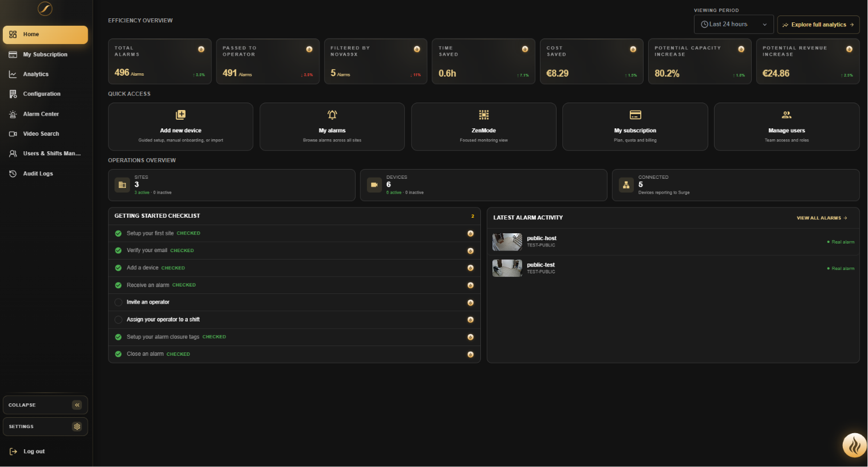Click Real alarm status on public-test row
This screenshot has height=467, width=868.
click(841, 268)
